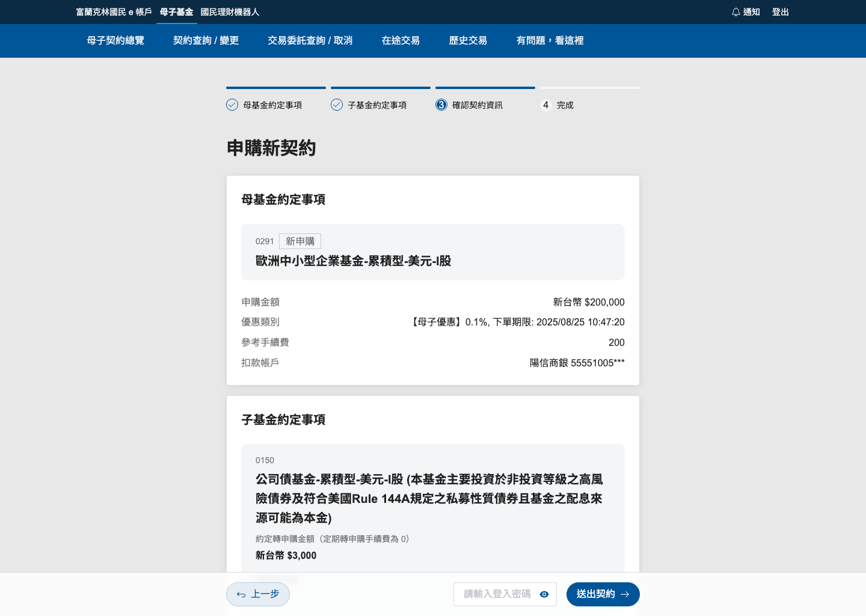Click the step 4 number icon
The width and height of the screenshot is (866, 616).
(x=545, y=105)
